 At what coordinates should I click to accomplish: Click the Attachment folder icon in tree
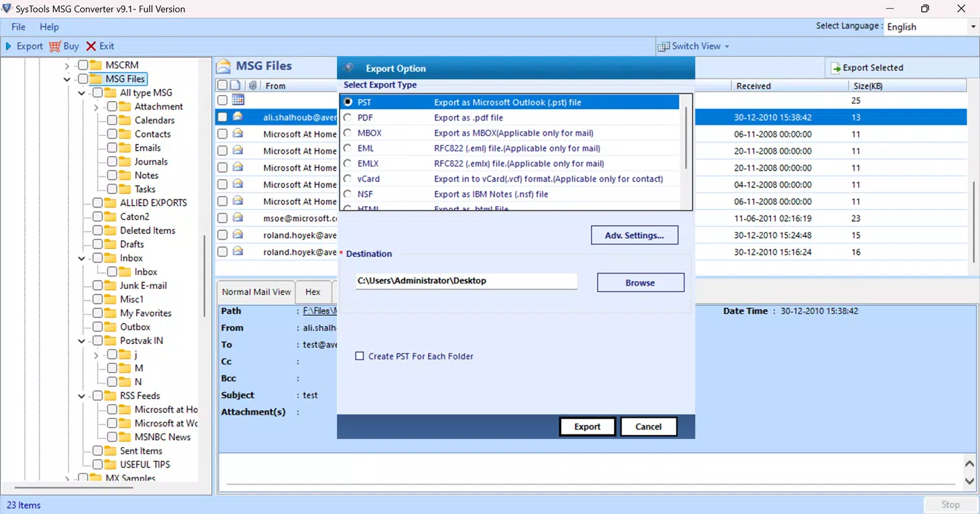pyautogui.click(x=125, y=106)
